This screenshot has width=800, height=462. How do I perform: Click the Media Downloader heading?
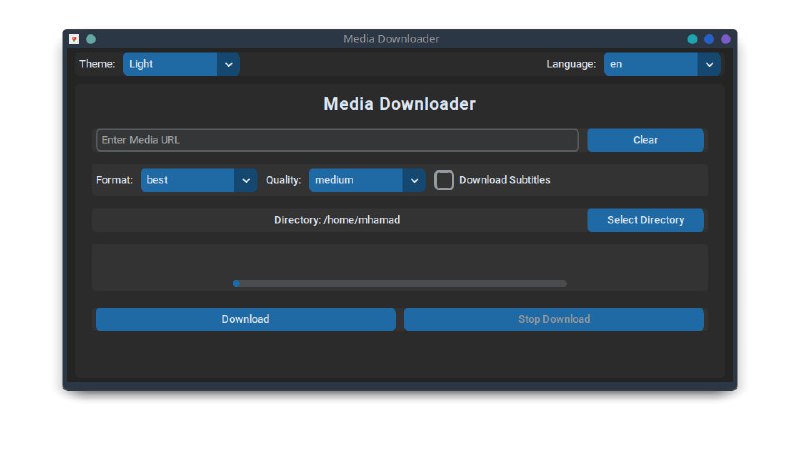[x=399, y=104]
